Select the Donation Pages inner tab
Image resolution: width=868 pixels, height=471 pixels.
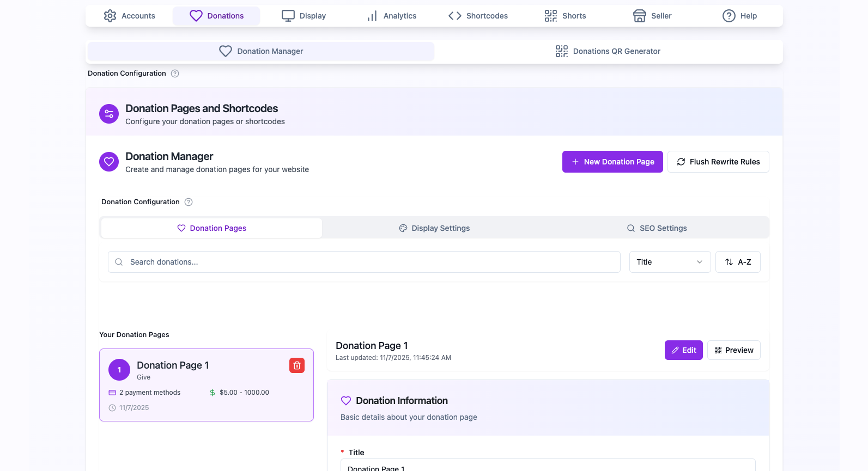tap(211, 228)
